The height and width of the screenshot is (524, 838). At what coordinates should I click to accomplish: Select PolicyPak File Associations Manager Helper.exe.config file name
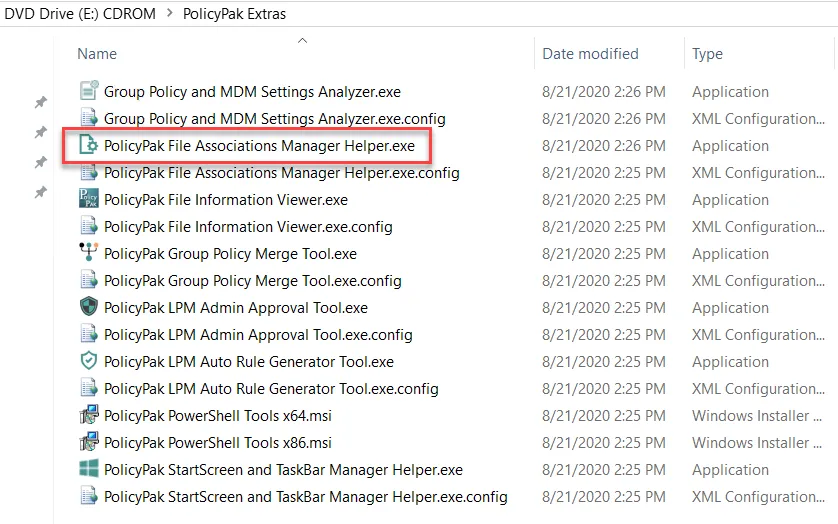click(x=282, y=173)
